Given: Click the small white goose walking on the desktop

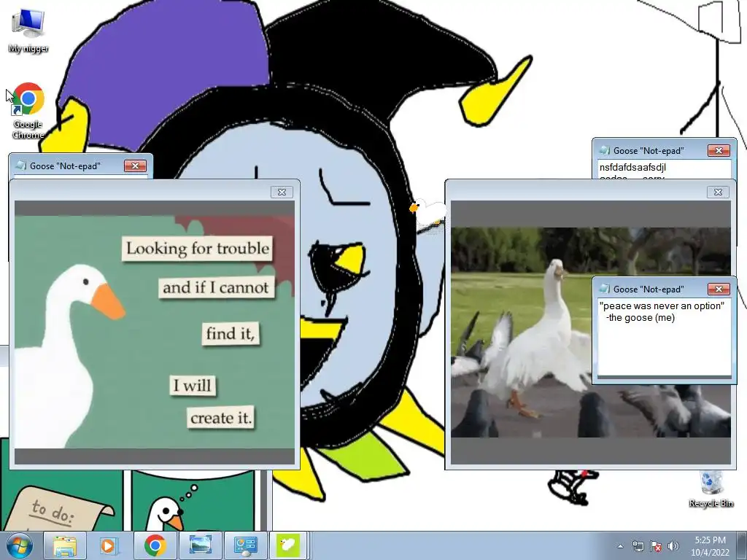Looking at the screenshot, I should (427, 214).
